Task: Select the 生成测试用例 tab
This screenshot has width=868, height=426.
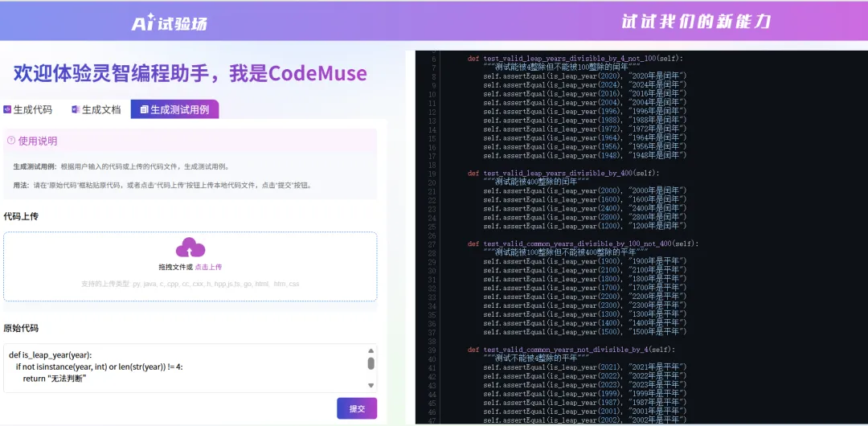Action: pos(175,109)
